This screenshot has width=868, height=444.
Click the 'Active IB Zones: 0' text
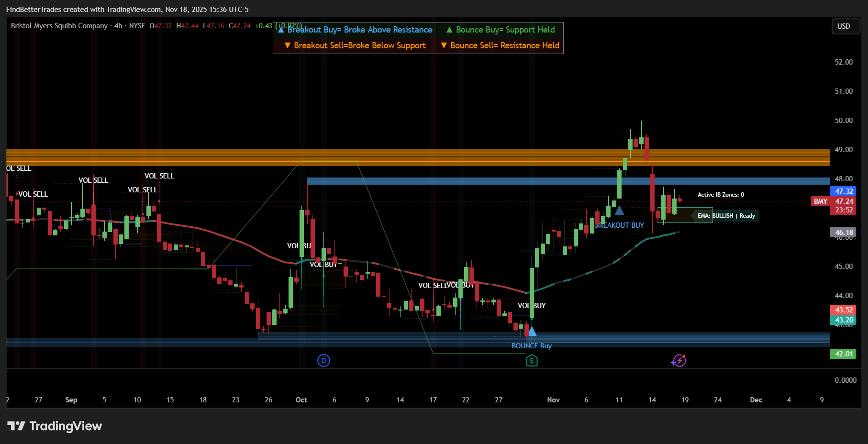pyautogui.click(x=721, y=195)
